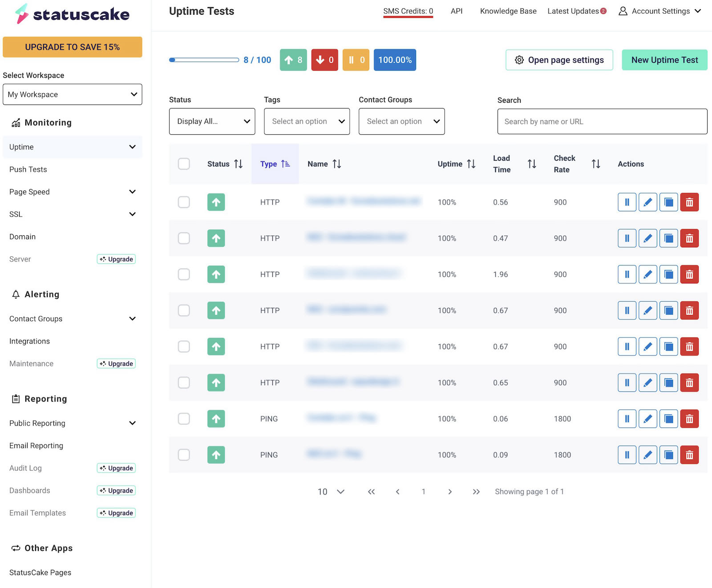Screen dimensions: 712x588
Task: Click the Search by name or URL field
Action: (602, 121)
